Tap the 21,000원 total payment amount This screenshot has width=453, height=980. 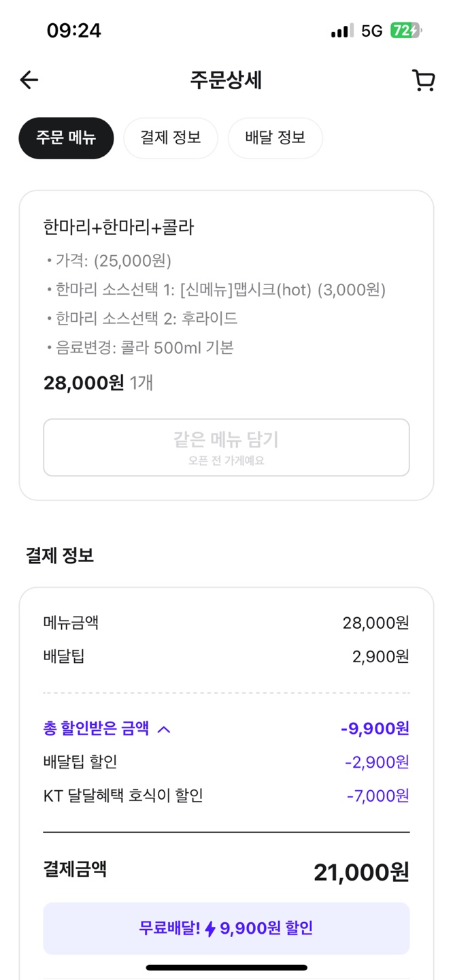(x=361, y=872)
